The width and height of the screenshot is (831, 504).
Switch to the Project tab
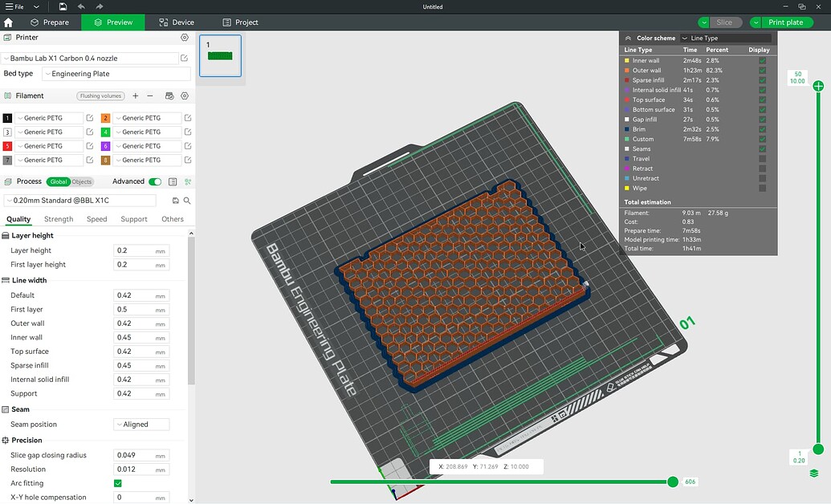click(241, 22)
